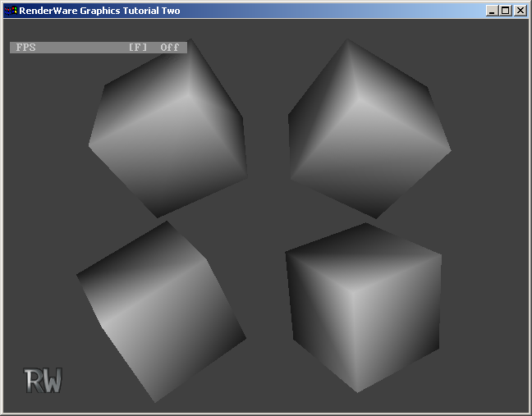The height and width of the screenshot is (416, 532).
Task: Toggle the FPS display menu entry
Action: click(x=99, y=47)
